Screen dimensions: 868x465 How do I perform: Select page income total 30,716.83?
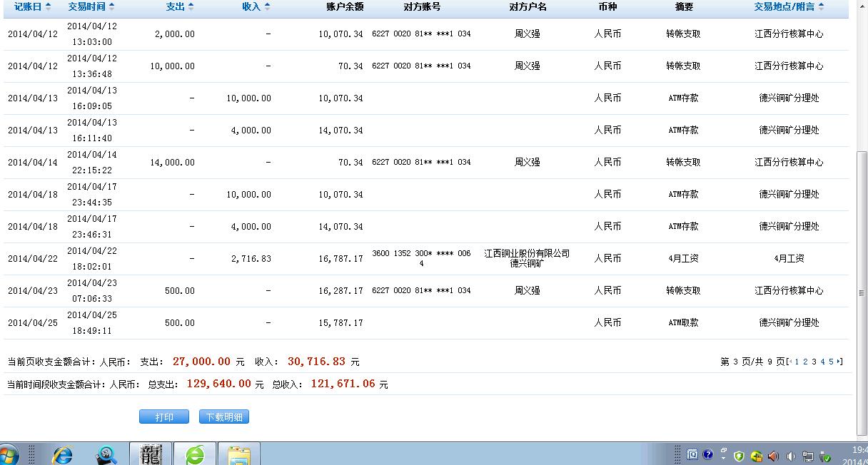(x=316, y=362)
